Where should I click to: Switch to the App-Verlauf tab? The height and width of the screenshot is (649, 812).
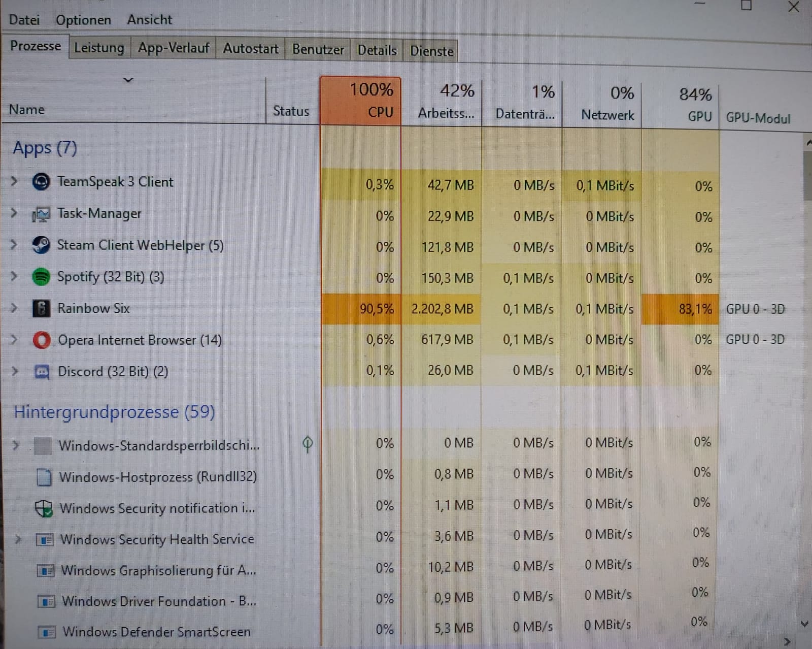[x=174, y=48]
